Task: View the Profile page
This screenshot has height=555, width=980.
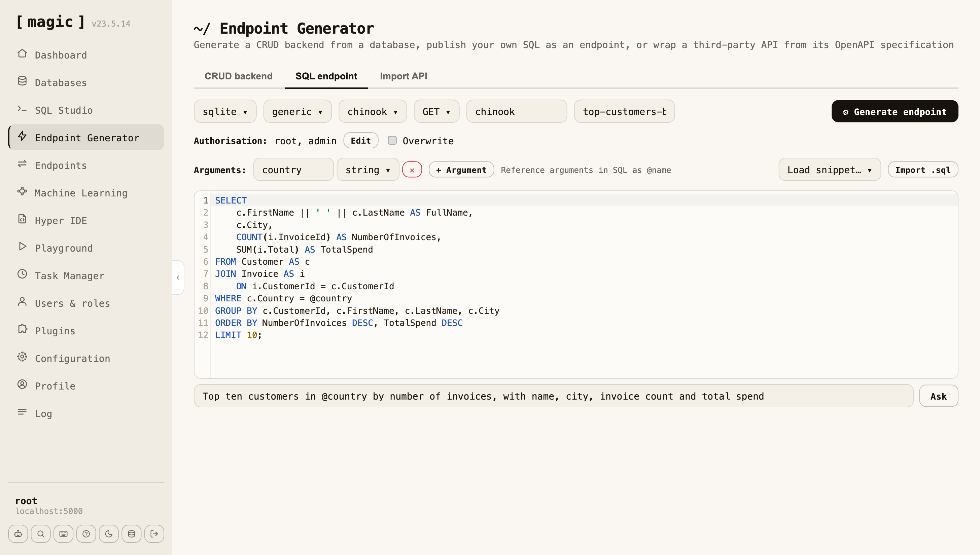Action: (x=86, y=386)
